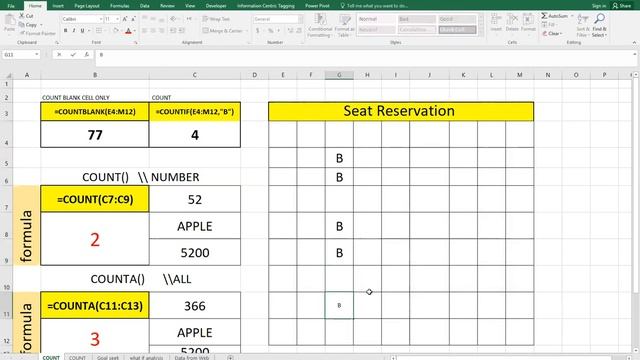This screenshot has width=640, height=360.
Task: Open the what if analysis sheet tab
Action: (146, 358)
